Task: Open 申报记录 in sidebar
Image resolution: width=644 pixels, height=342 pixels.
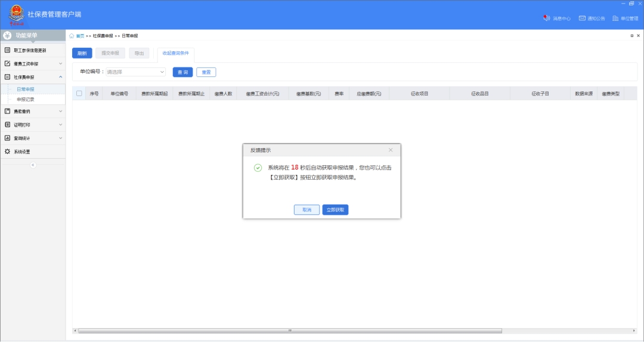Action: [25, 99]
